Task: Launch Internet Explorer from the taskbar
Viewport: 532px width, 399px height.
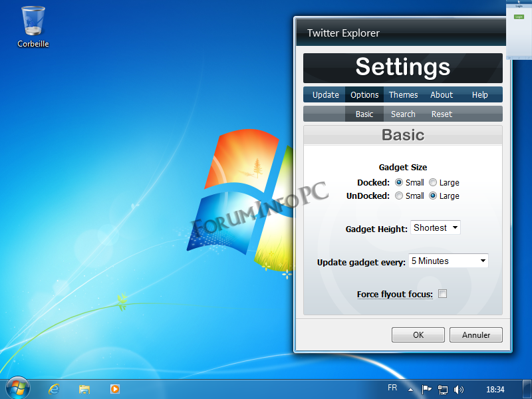Action: tap(54, 389)
